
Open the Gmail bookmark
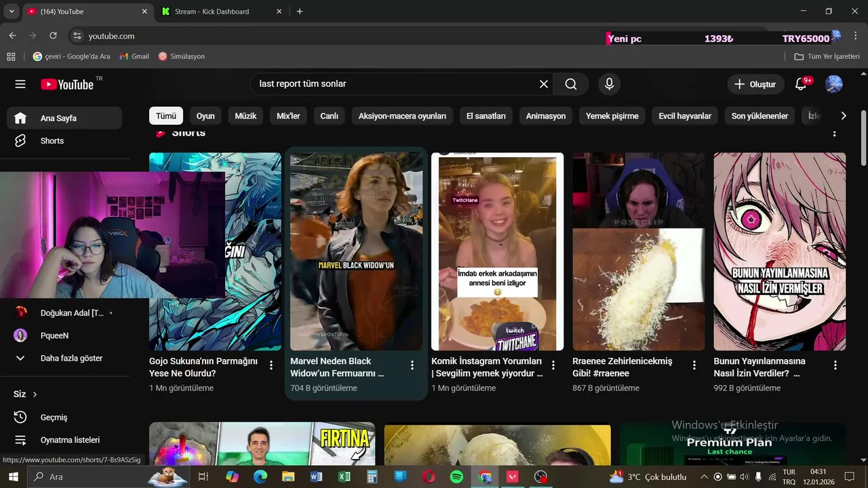click(x=134, y=56)
